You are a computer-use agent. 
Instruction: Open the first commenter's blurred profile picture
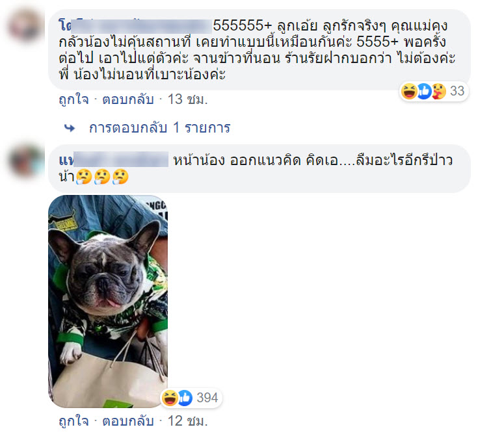point(25,25)
